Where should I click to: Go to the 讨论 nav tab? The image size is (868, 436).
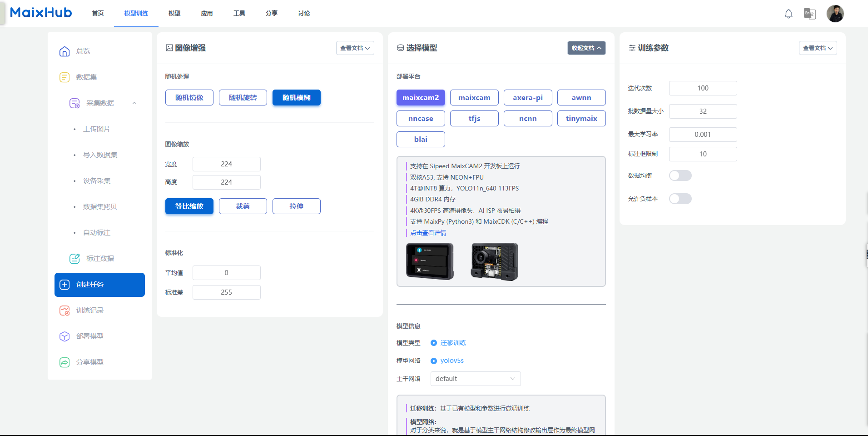click(x=304, y=14)
